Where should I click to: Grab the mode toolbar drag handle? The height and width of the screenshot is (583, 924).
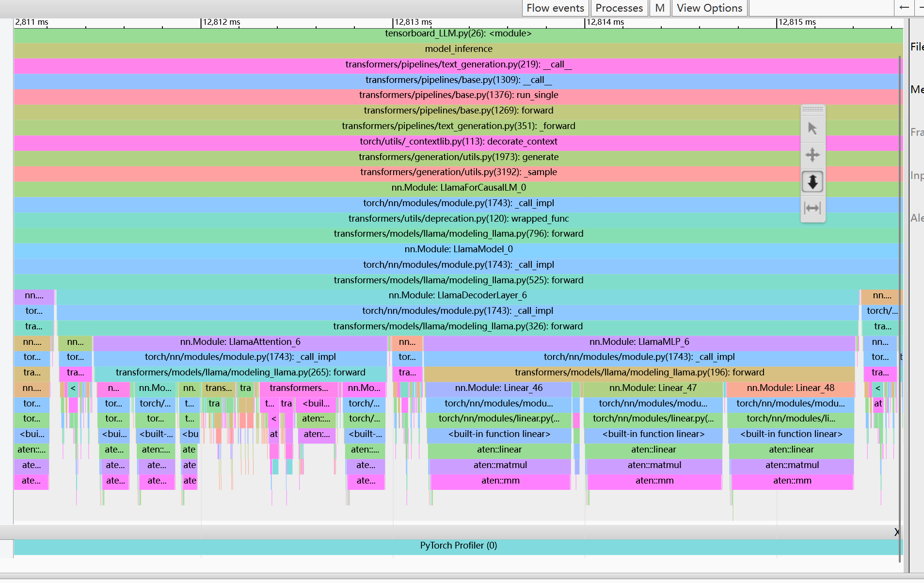812,110
